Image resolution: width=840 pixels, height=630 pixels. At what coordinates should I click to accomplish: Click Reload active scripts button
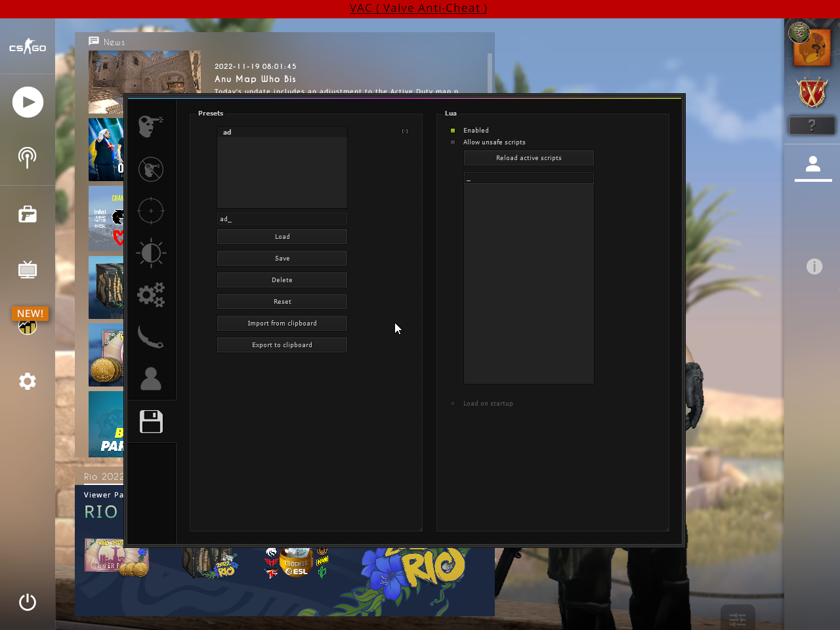529,158
